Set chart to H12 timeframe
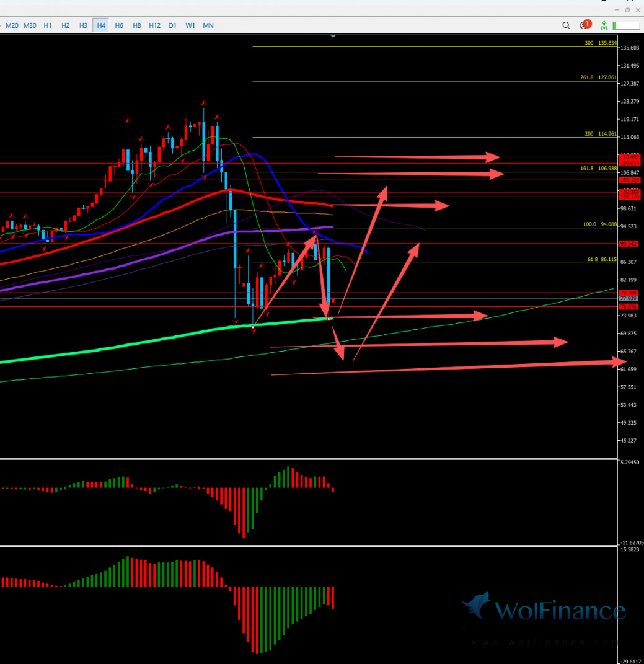This screenshot has width=644, height=664. [155, 25]
